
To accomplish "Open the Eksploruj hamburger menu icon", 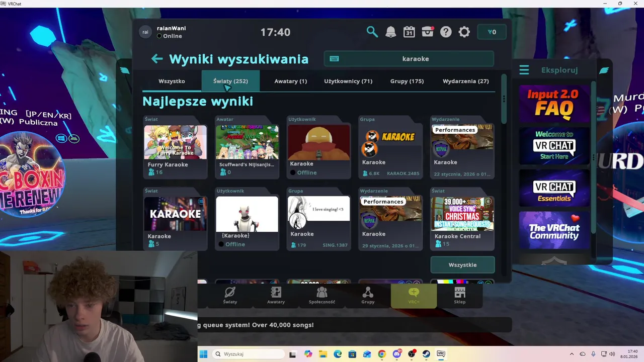I will pyautogui.click(x=524, y=70).
